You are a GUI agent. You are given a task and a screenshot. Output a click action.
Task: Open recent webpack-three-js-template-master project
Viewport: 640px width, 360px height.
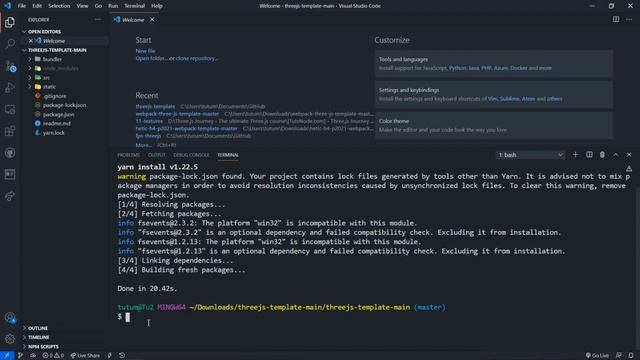pos(177,114)
